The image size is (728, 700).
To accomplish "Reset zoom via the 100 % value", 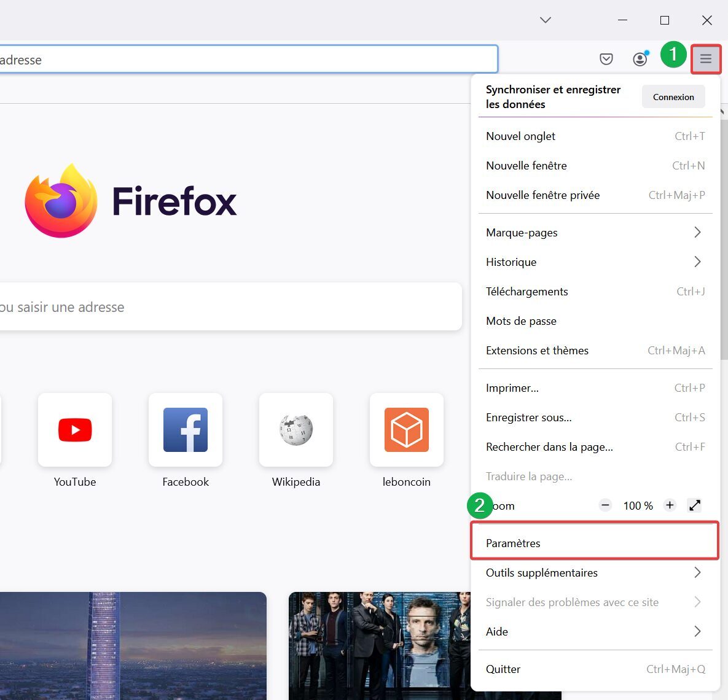I will pyautogui.click(x=638, y=505).
